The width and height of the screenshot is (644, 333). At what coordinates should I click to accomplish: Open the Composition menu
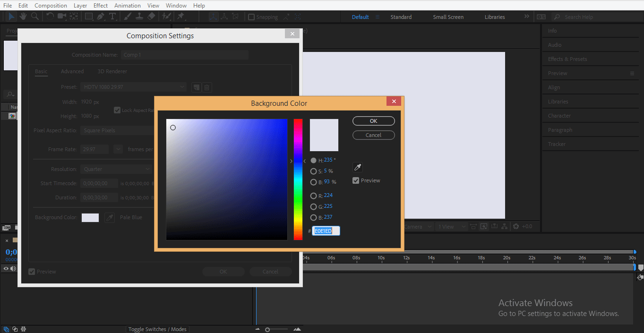(51, 5)
